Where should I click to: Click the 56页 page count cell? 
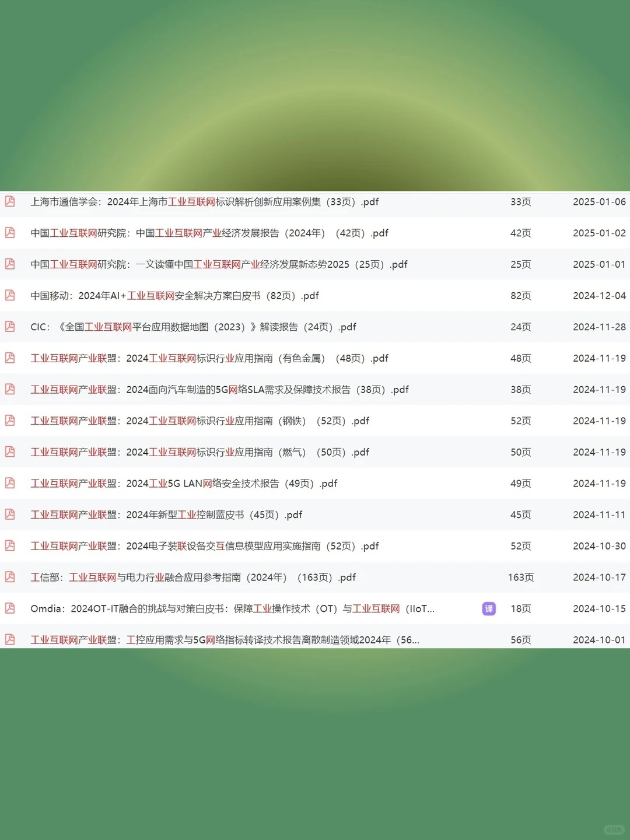pyautogui.click(x=521, y=640)
